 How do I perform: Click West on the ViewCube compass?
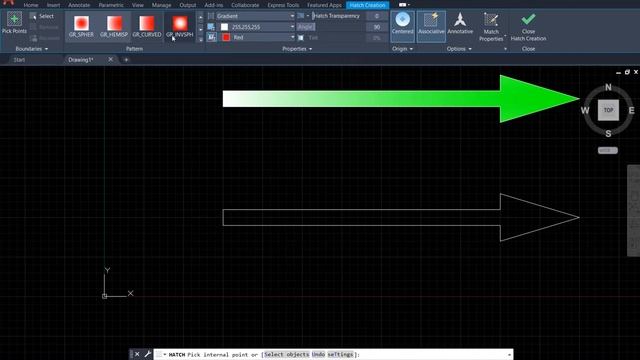click(585, 110)
